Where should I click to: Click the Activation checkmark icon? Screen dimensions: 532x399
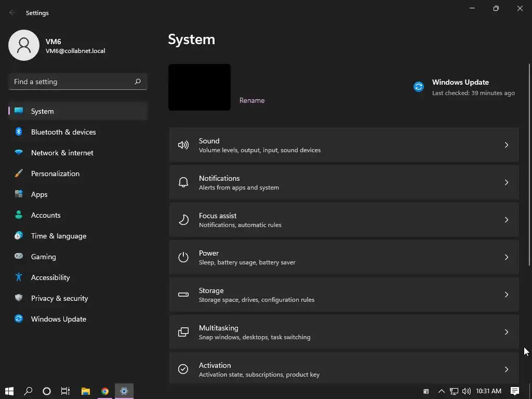(x=183, y=369)
